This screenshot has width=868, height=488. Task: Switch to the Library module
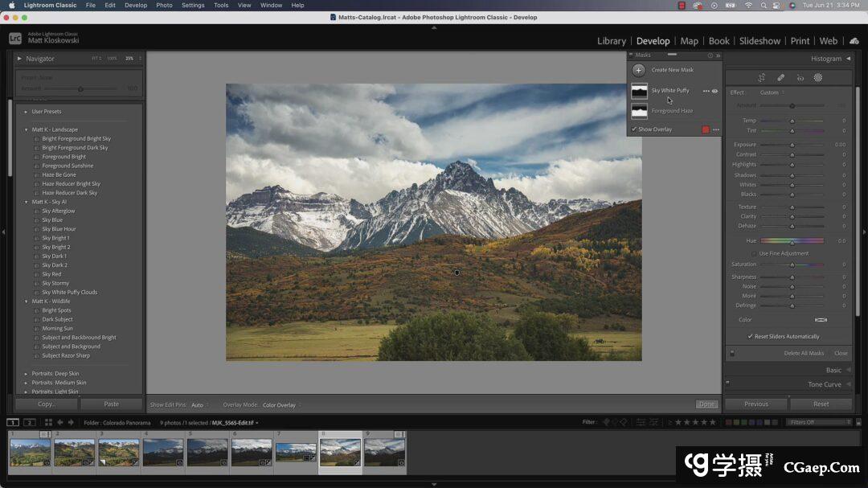(611, 41)
